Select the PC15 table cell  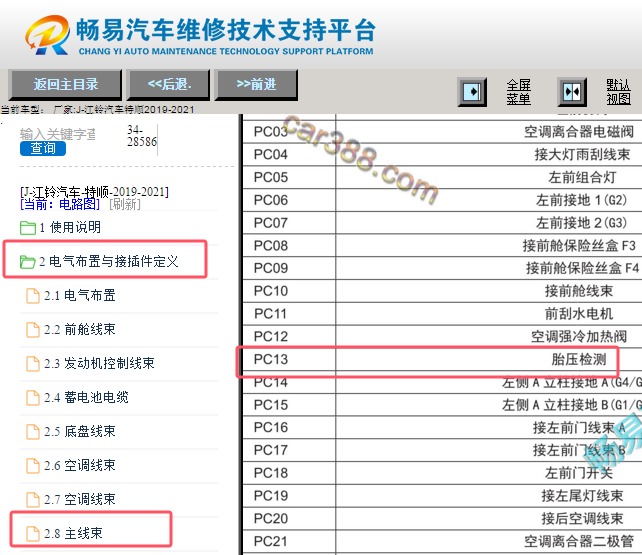tap(289, 405)
